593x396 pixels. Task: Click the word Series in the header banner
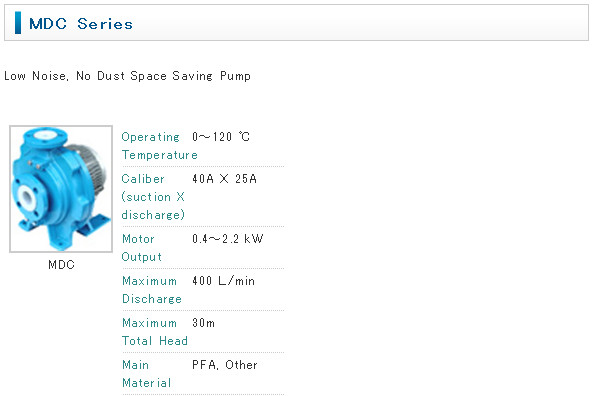105,24
